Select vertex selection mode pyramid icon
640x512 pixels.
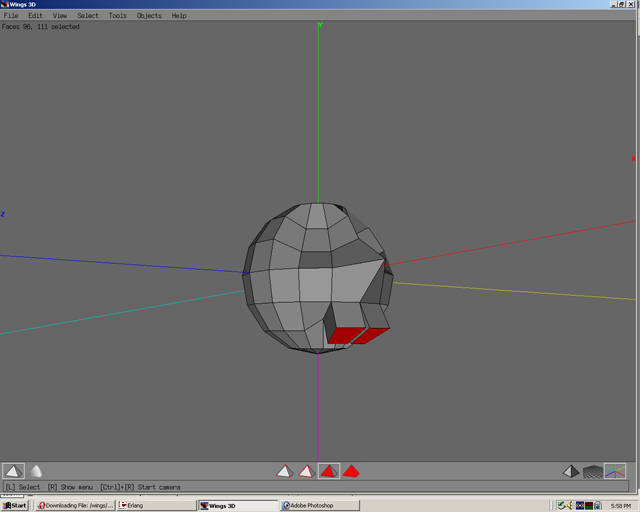click(284, 471)
